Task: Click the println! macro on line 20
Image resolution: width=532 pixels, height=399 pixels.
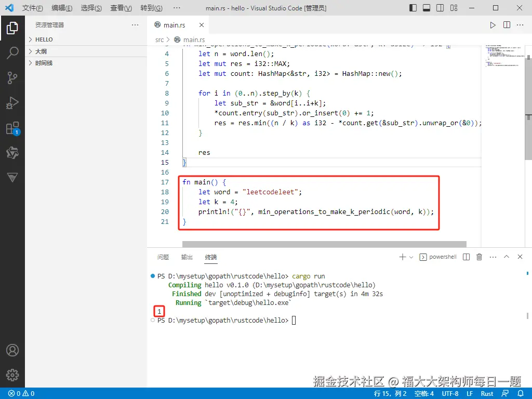Action: pyautogui.click(x=214, y=212)
